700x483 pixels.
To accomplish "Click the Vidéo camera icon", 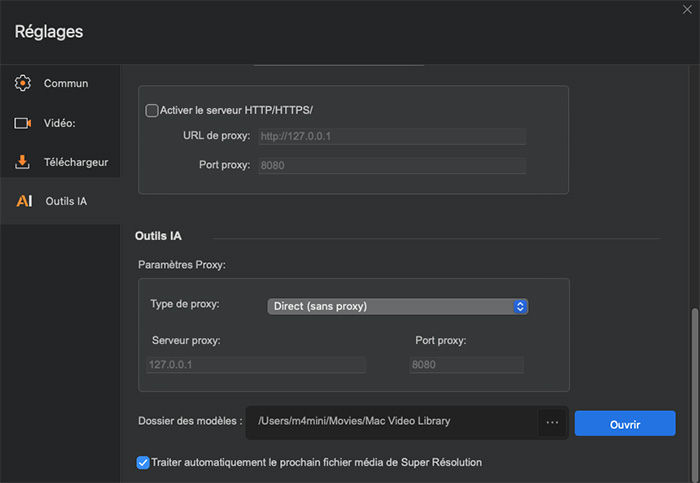I will click(x=22, y=123).
